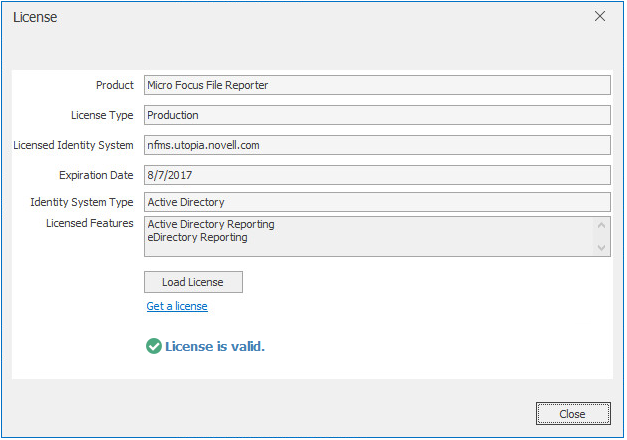Click the Expiration Date field showing 8/7/2017

377,175
